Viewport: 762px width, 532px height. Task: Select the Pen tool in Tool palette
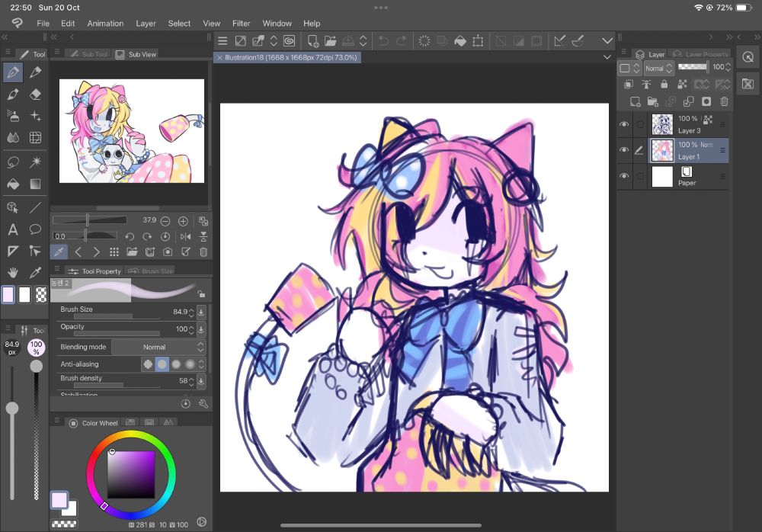(13, 72)
